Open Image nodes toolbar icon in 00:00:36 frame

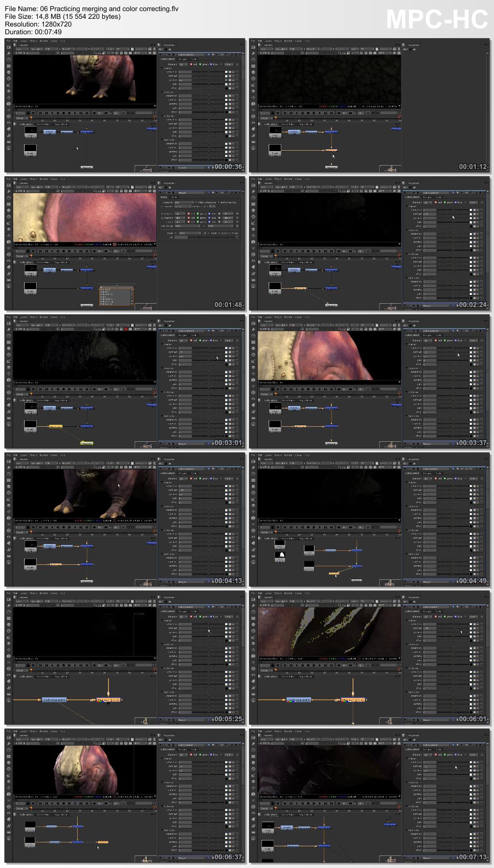[x=9, y=47]
